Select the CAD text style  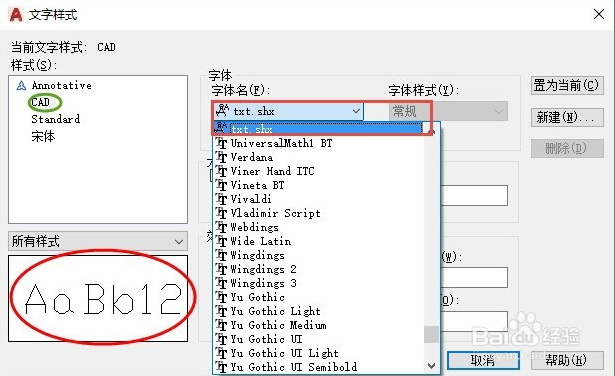pyautogui.click(x=40, y=102)
